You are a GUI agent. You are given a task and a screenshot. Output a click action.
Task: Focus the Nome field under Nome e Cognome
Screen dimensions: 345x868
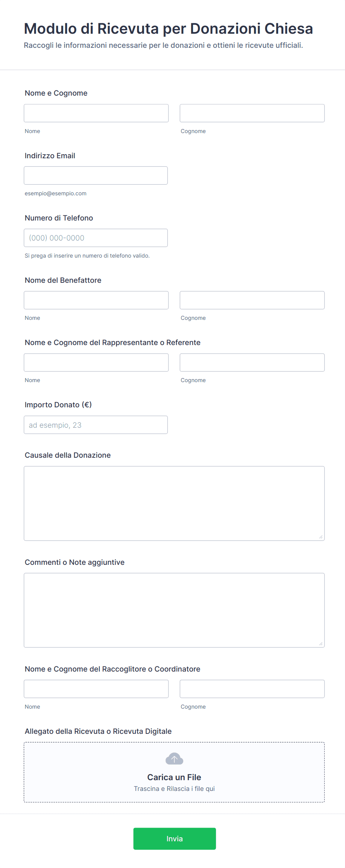click(96, 113)
